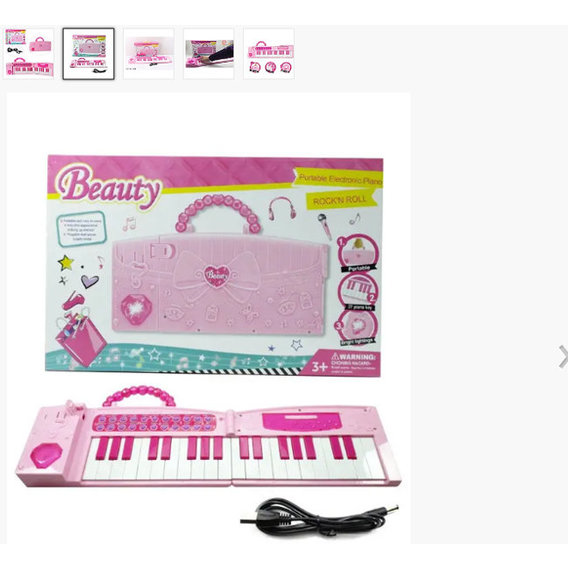View the thumbnail showing a hand playing piano

click(209, 54)
